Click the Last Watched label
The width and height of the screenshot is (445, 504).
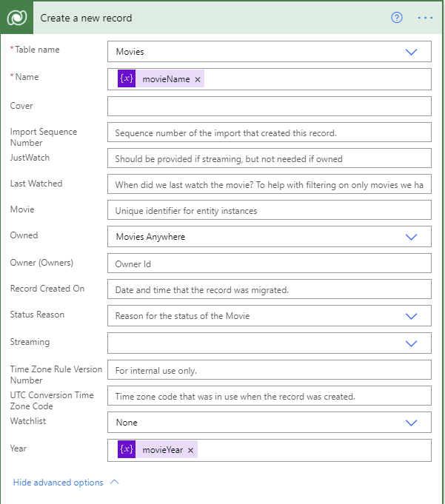(x=36, y=184)
